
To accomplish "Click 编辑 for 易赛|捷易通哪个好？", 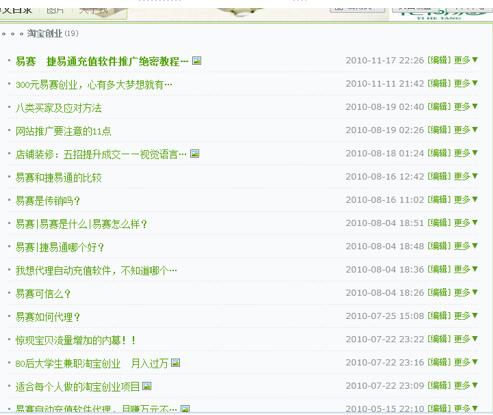I will (439, 246).
